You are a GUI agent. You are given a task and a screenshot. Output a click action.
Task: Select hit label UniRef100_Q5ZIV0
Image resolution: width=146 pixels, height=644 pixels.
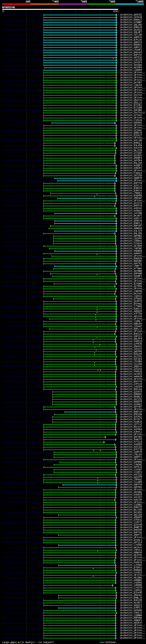click(131, 100)
